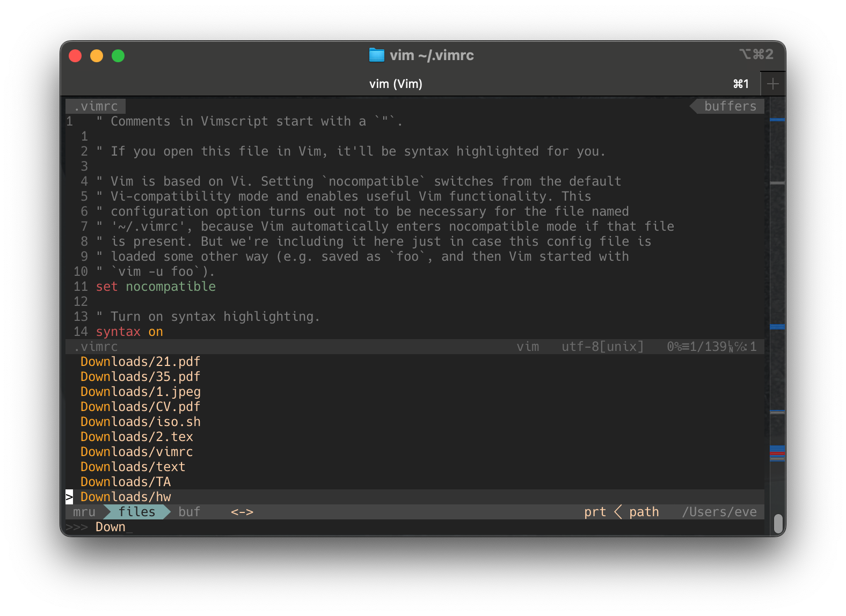
Task: Click the ⌘1 tab shortcut label
Action: click(741, 84)
